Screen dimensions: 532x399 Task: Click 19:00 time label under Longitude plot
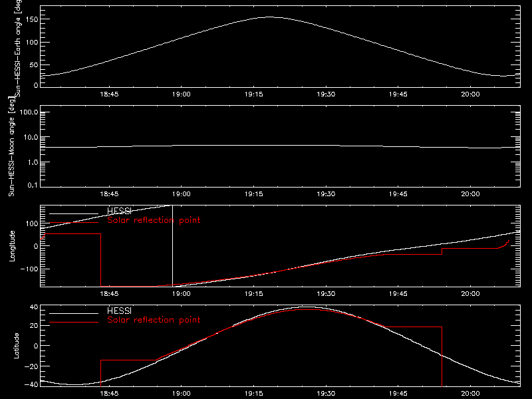tap(182, 294)
